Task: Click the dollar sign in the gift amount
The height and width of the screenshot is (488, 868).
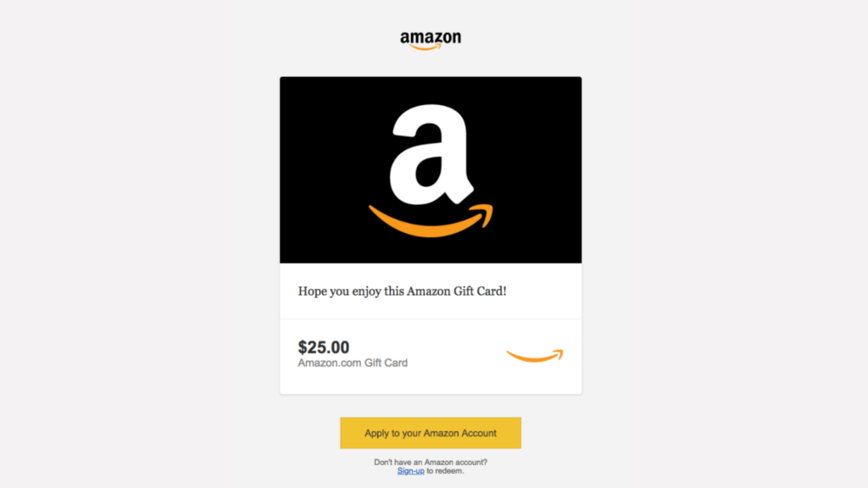Action: [x=303, y=347]
